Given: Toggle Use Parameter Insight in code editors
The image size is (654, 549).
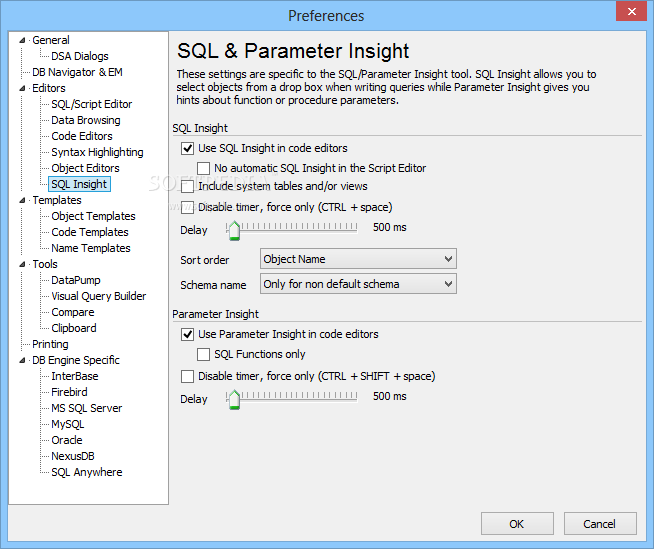Looking at the screenshot, I should point(187,334).
